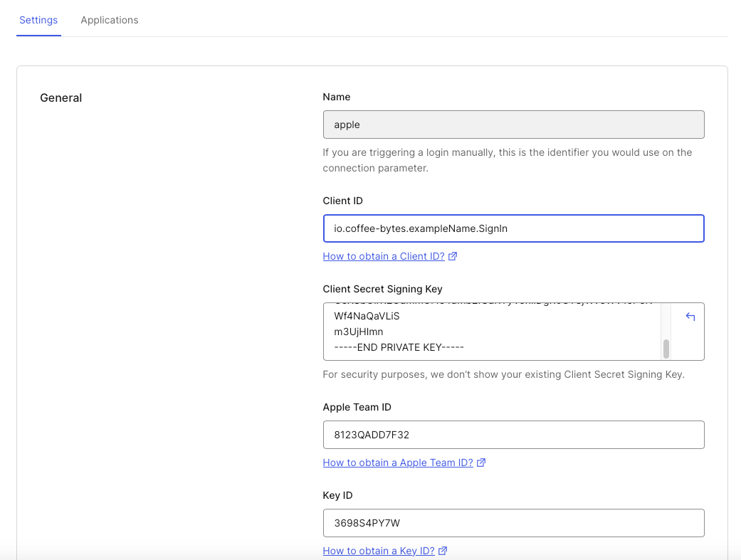This screenshot has width=741, height=560.
Task: Click the signing key textarea scrollbar thumb
Action: (666, 349)
